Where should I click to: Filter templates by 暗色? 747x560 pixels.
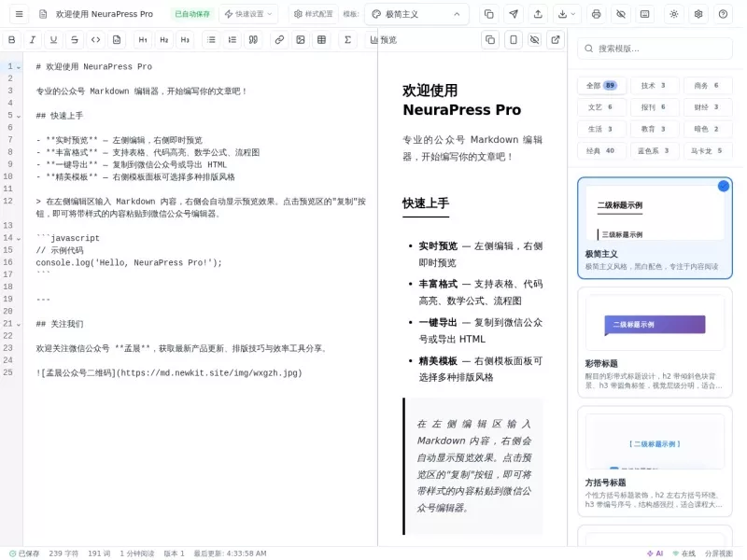tap(707, 129)
